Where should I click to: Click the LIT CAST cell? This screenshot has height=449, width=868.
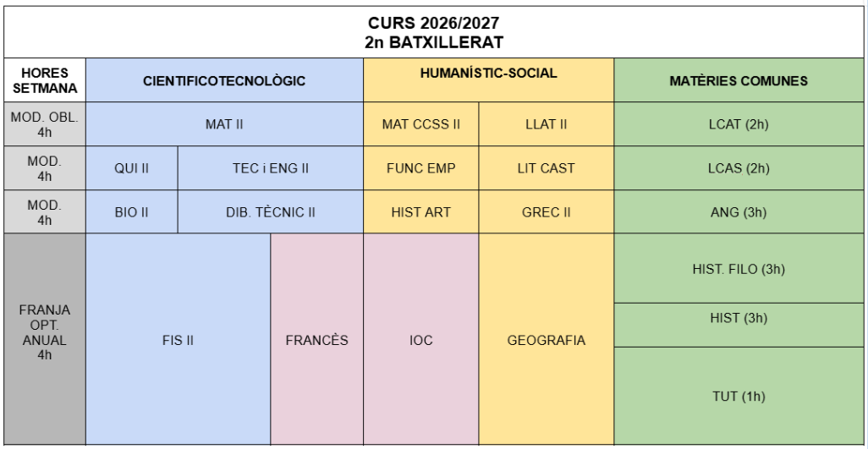pyautogui.click(x=546, y=168)
